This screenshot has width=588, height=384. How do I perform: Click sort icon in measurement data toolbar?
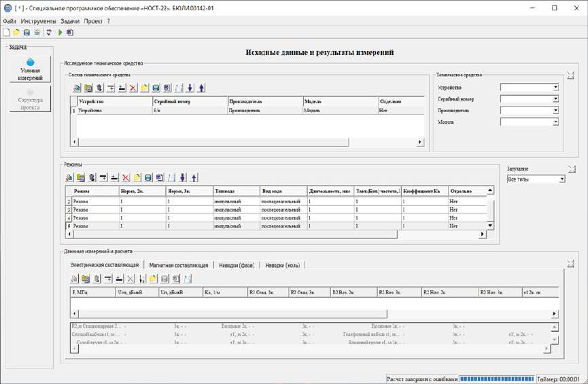(142, 279)
